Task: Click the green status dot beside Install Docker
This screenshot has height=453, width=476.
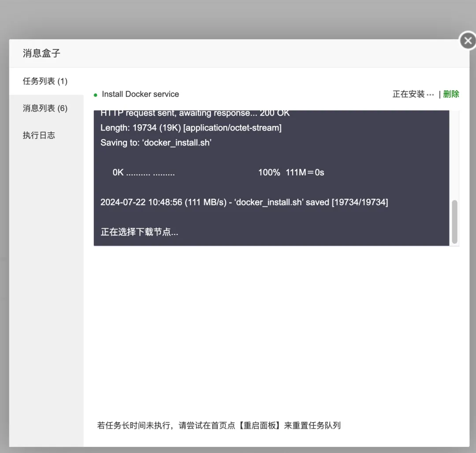Action: 96,95
